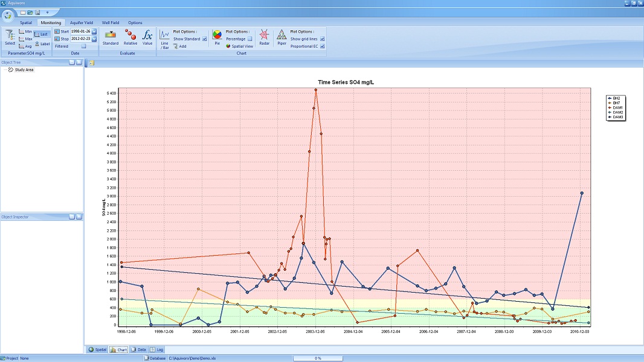Open the Stop date dropdown
The image size is (644, 362).
coord(94,39)
